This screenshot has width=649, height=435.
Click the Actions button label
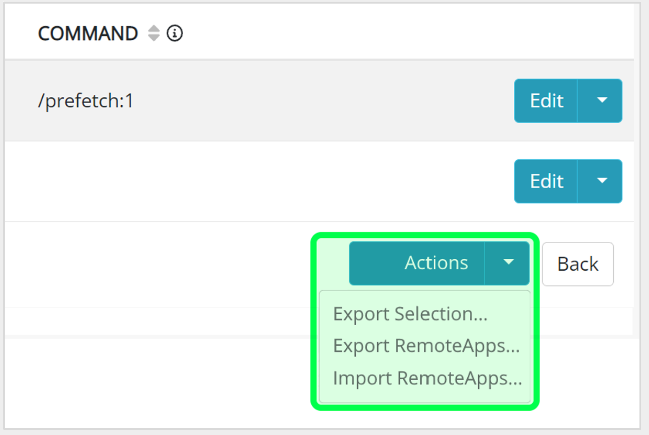(436, 263)
